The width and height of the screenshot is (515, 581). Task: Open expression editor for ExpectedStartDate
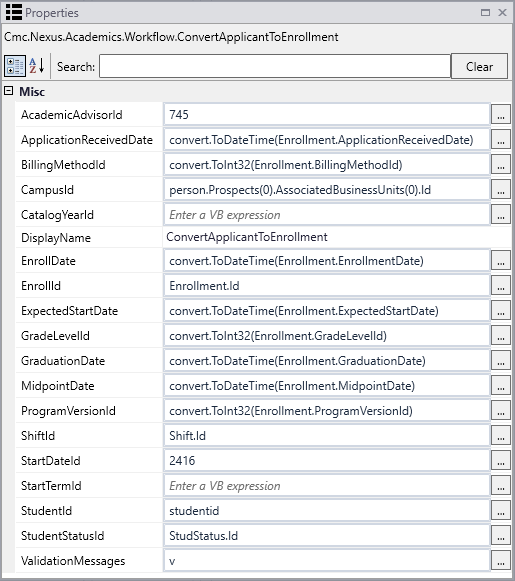click(501, 311)
